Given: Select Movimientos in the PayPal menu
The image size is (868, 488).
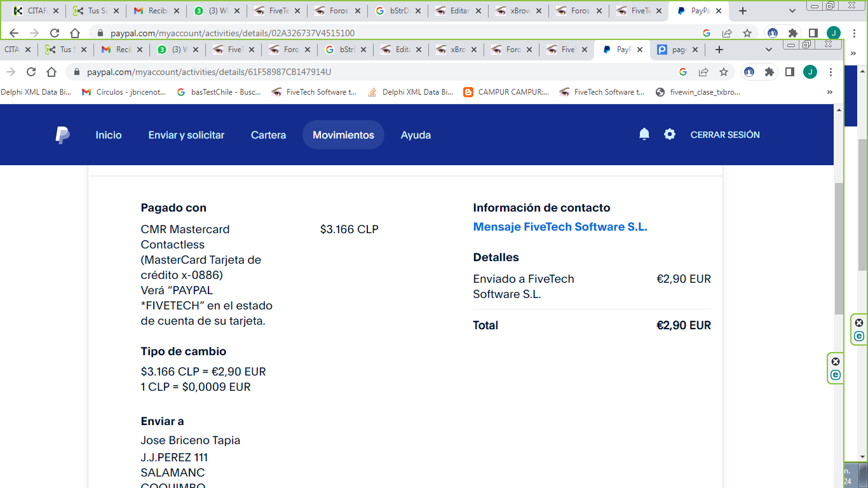Looking at the screenshot, I should (x=343, y=135).
